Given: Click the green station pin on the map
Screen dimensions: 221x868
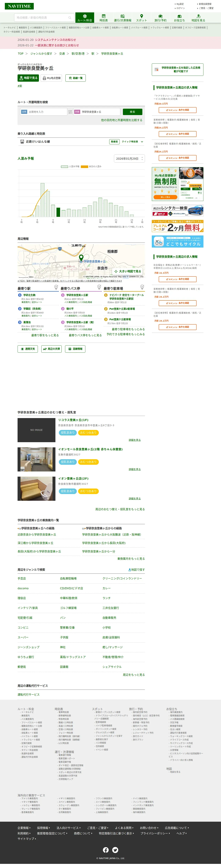Looking at the screenshot, I should click(x=81, y=258).
